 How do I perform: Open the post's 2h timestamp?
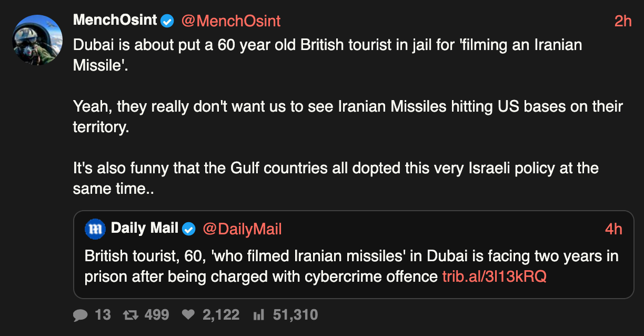pos(622,21)
